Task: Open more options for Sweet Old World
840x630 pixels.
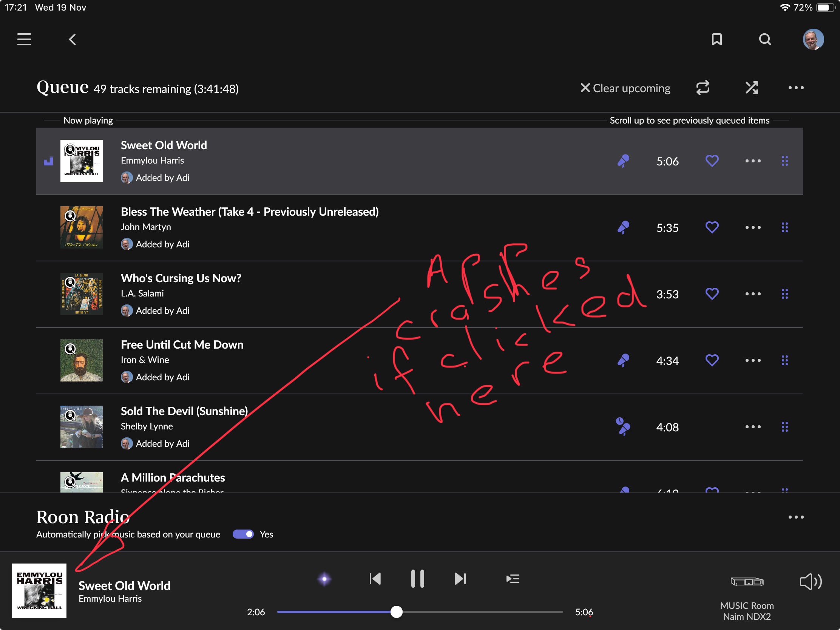Action: pos(753,161)
